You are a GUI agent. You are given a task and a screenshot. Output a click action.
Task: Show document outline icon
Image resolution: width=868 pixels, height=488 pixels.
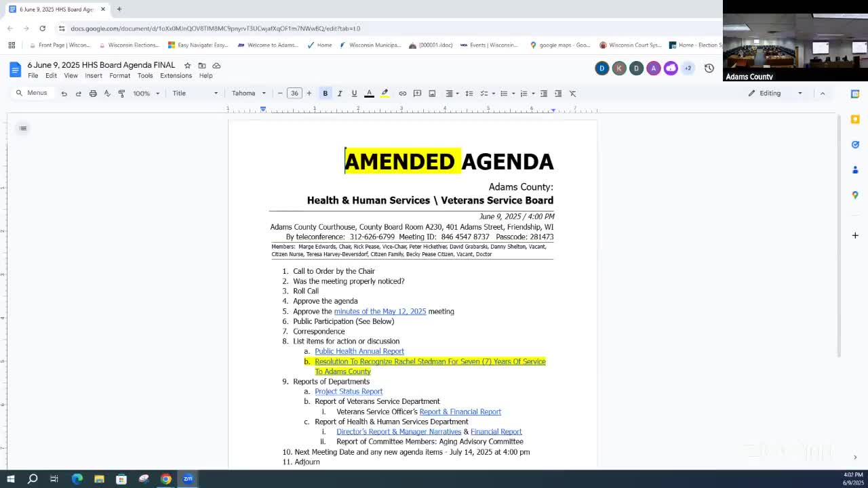pyautogui.click(x=23, y=128)
